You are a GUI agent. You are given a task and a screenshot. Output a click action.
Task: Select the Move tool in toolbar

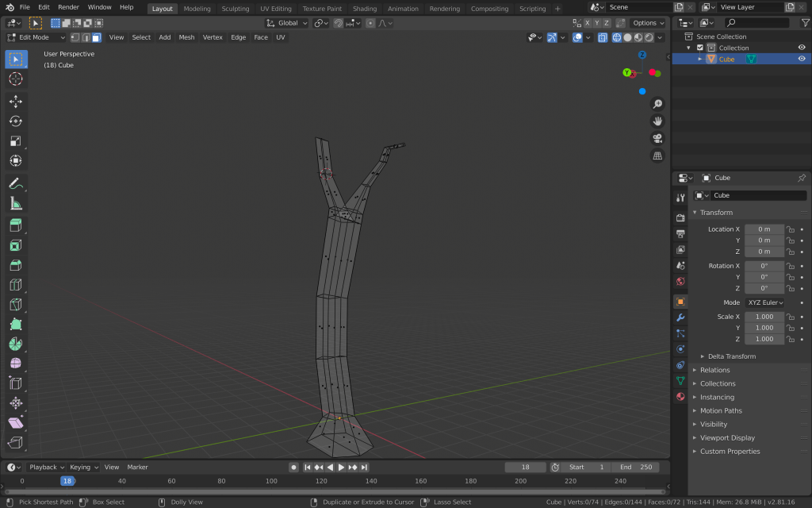pyautogui.click(x=16, y=102)
